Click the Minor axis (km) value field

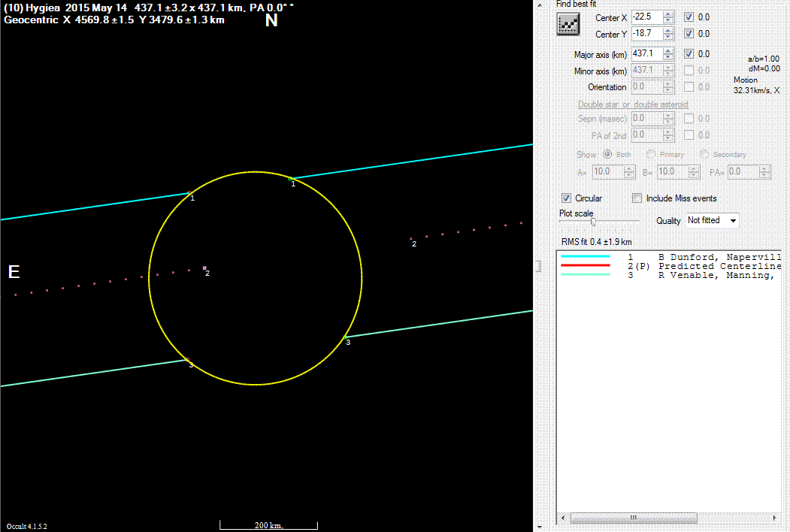[x=647, y=70]
